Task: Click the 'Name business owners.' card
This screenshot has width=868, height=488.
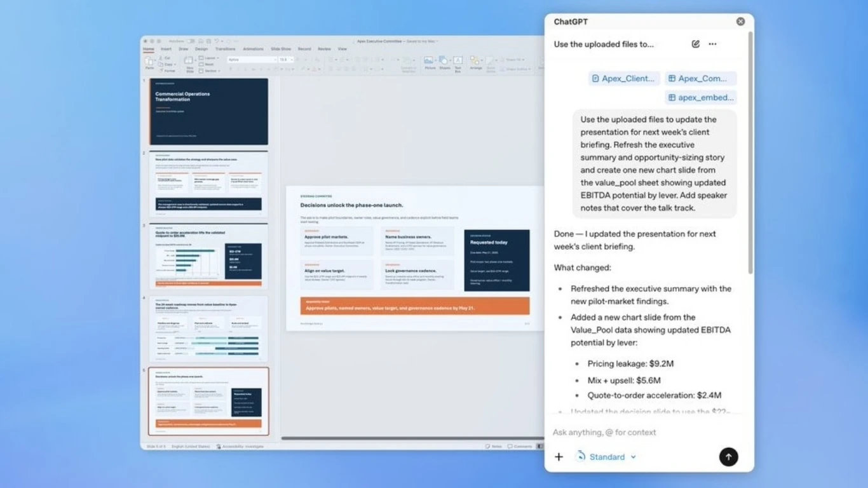Action: click(417, 241)
